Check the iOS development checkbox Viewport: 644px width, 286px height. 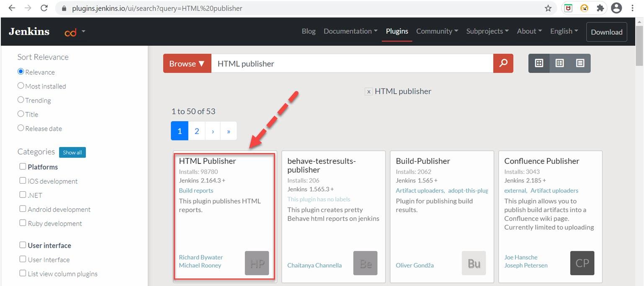(x=23, y=181)
